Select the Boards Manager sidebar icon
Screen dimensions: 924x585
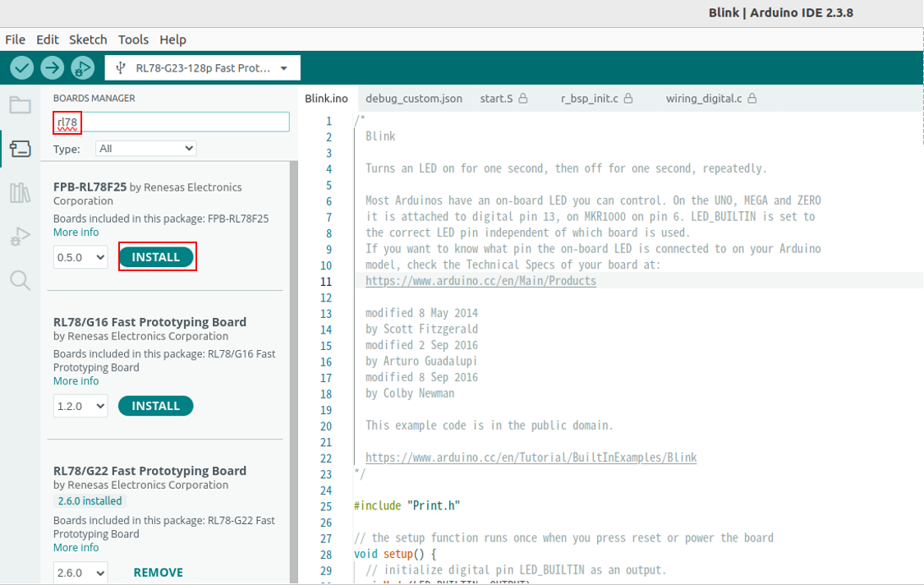(x=21, y=150)
